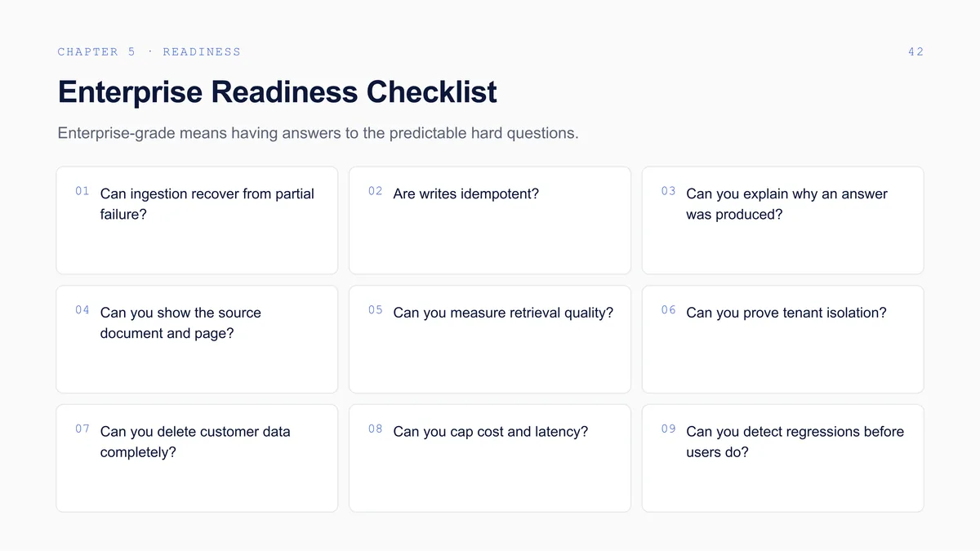Select the 'Can you prove tenant isolation?' text
The height and width of the screenshot is (551, 980).
click(x=786, y=313)
